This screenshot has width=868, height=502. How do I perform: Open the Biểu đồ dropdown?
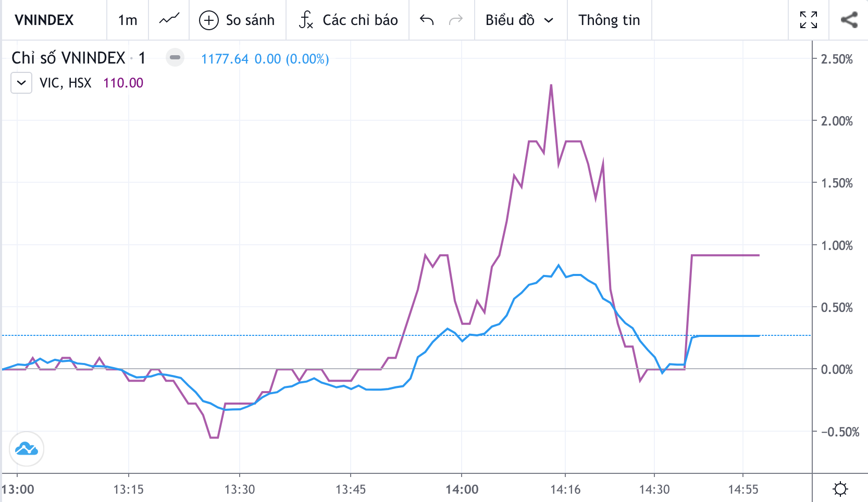pyautogui.click(x=519, y=20)
